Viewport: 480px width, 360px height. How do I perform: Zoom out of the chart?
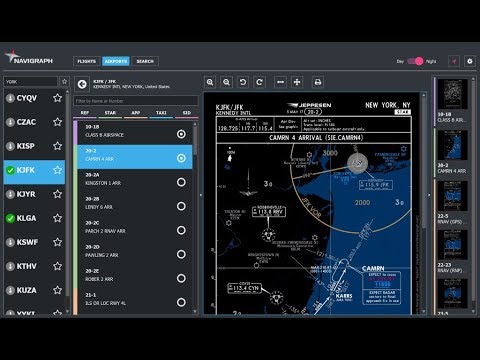pyautogui.click(x=226, y=82)
